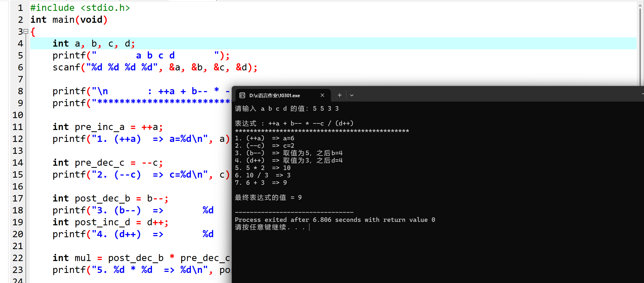Click 'Process exited after 6.806 seconds' line

335,220
